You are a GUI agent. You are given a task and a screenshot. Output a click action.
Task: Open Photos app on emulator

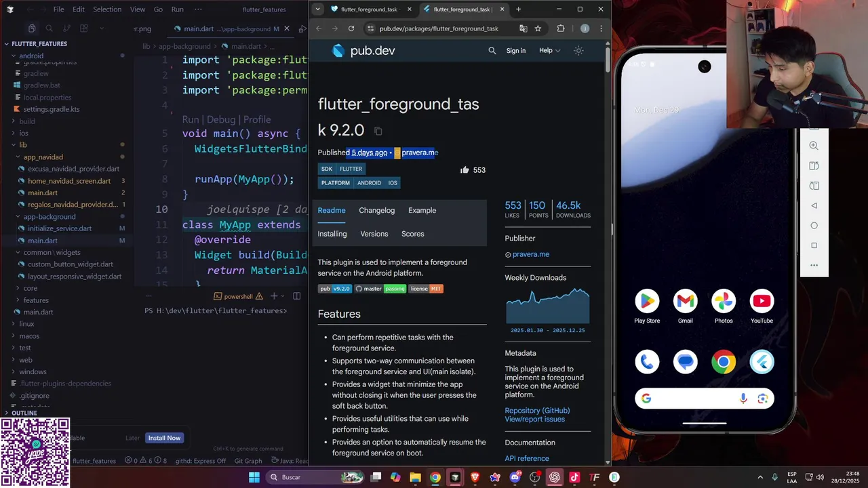[724, 301]
